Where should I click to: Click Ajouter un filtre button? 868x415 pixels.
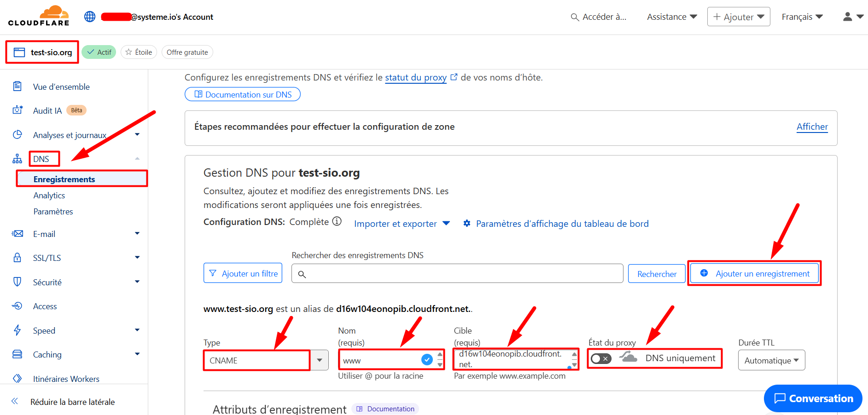(x=243, y=273)
